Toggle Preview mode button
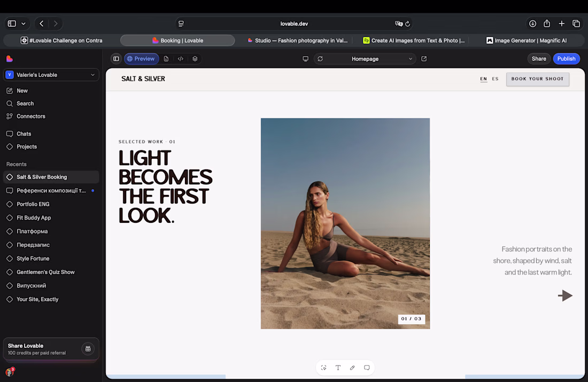This screenshot has width=588, height=382. click(141, 59)
